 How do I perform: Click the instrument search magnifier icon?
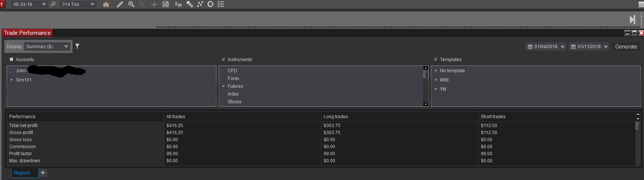tap(53, 4)
